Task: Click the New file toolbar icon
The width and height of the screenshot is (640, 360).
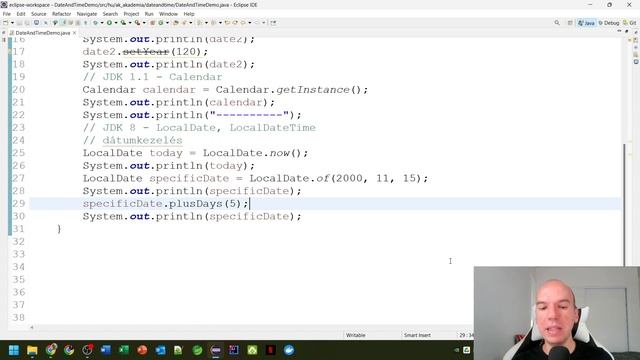Action: tap(6, 23)
